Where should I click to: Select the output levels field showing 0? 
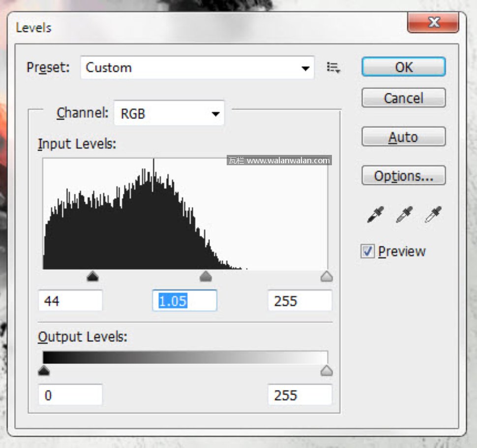point(70,395)
